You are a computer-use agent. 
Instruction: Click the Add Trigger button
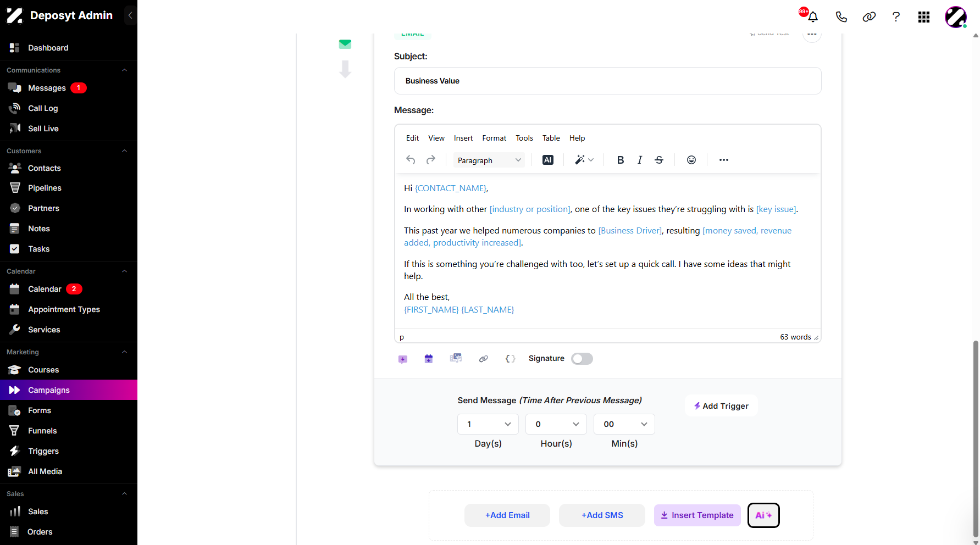point(721,406)
